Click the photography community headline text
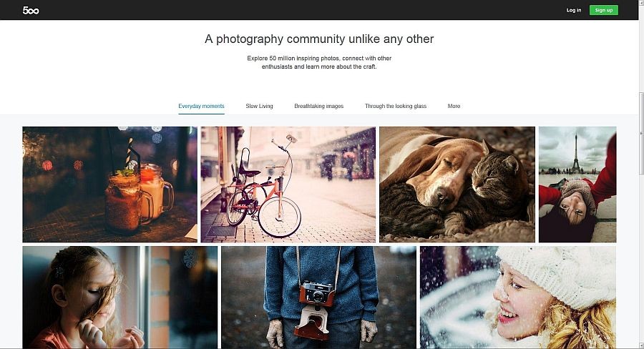This screenshot has height=349, width=644. tap(319, 39)
